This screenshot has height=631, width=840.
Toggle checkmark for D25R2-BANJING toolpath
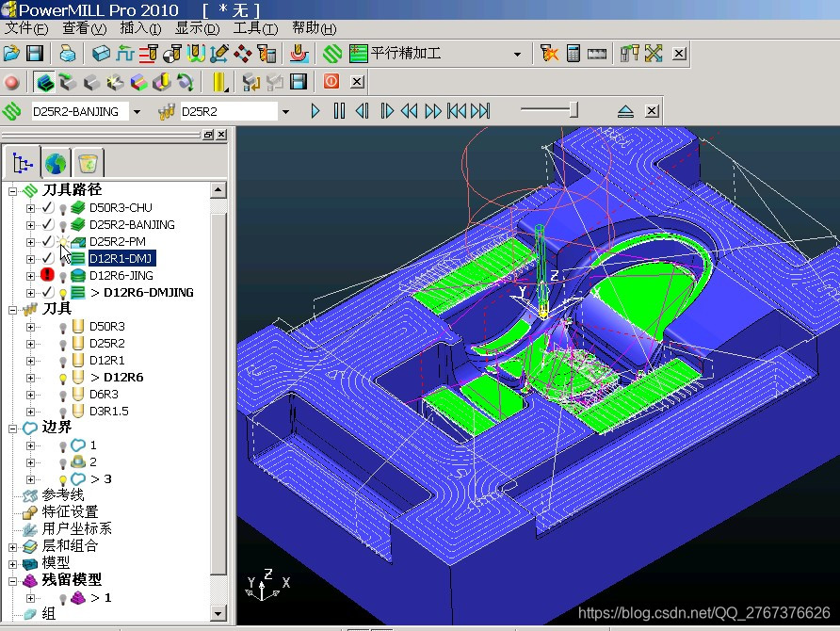tap(47, 224)
